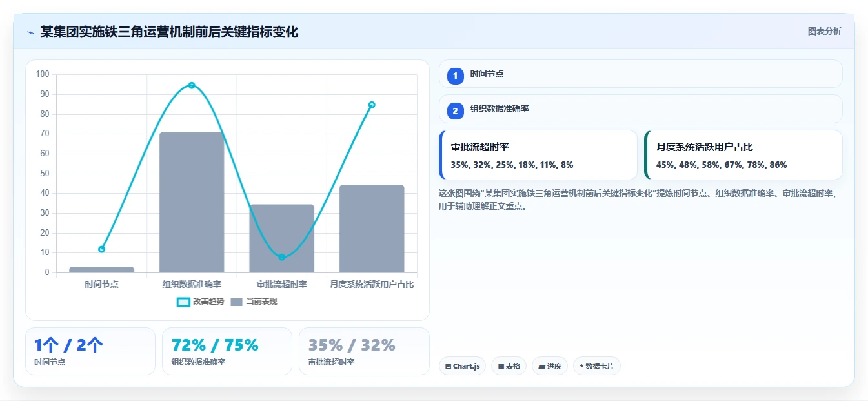868x401 pixels.
Task: Click the number 2 badge for 组织数据准确率
Action: tap(456, 111)
